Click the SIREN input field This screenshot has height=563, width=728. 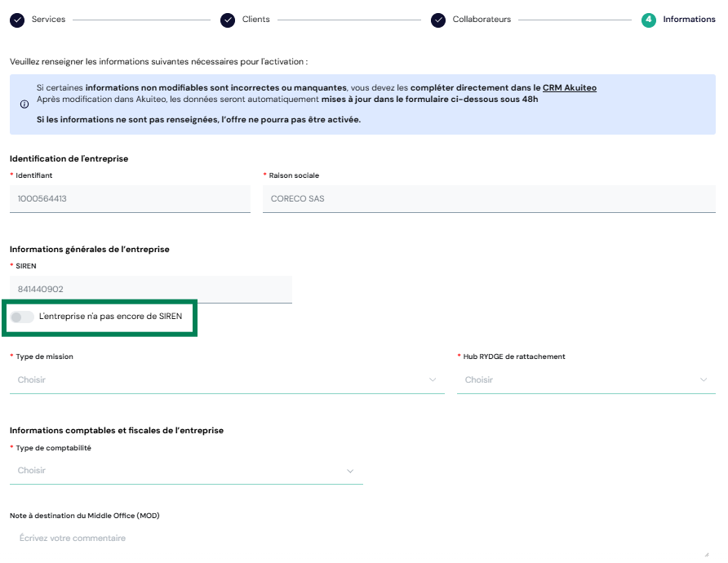coord(151,289)
